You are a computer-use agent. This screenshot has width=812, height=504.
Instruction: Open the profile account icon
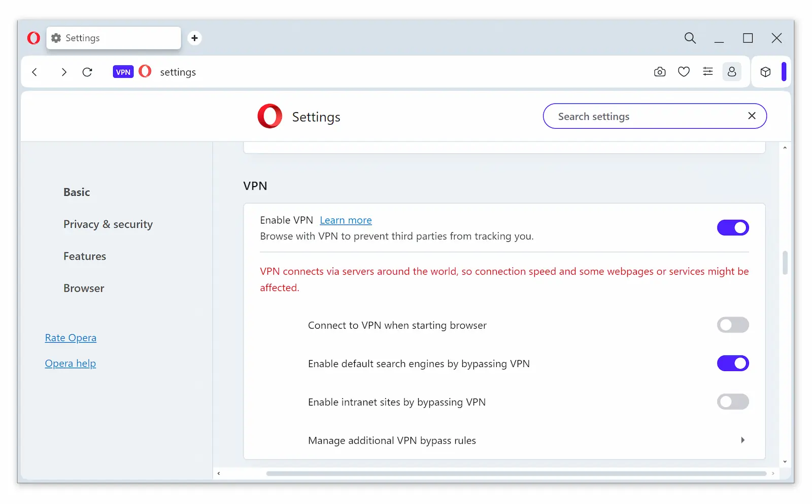[x=732, y=72]
